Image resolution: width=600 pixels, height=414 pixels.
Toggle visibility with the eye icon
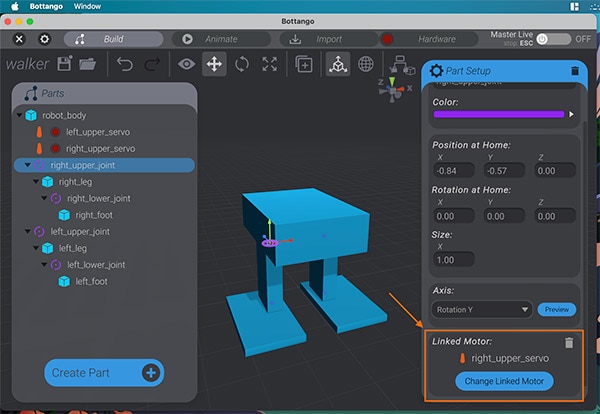[186, 64]
